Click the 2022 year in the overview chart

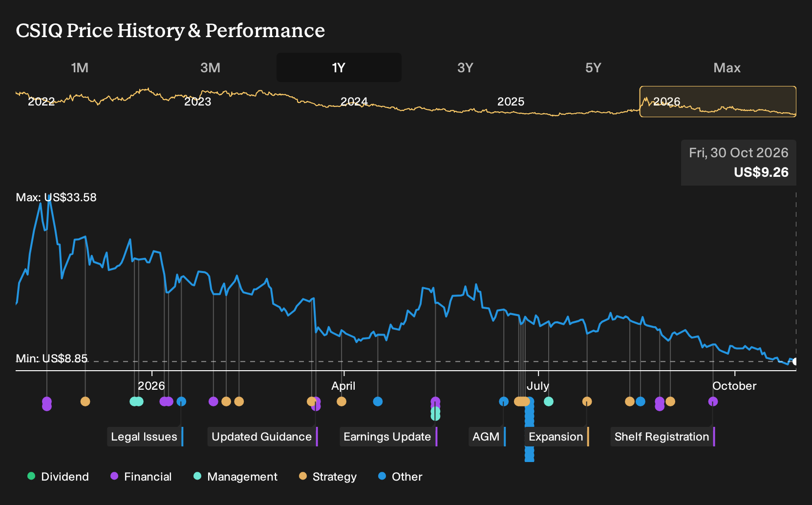42,102
